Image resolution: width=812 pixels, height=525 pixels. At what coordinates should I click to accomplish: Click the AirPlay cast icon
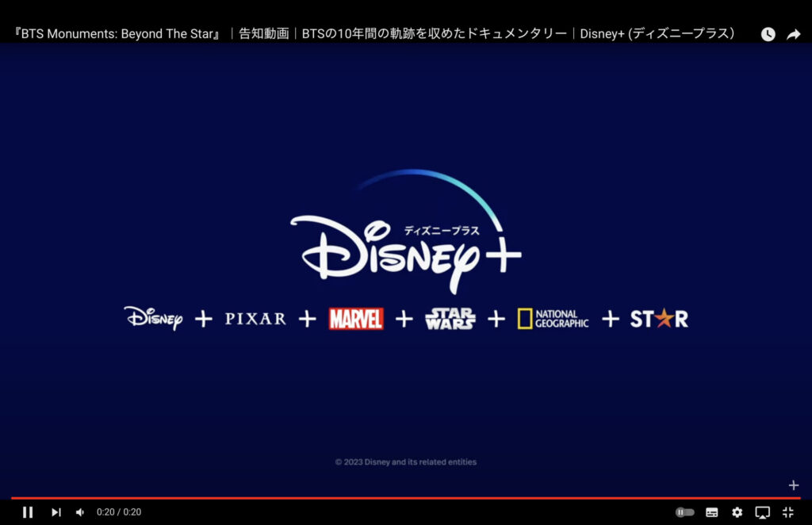762,512
